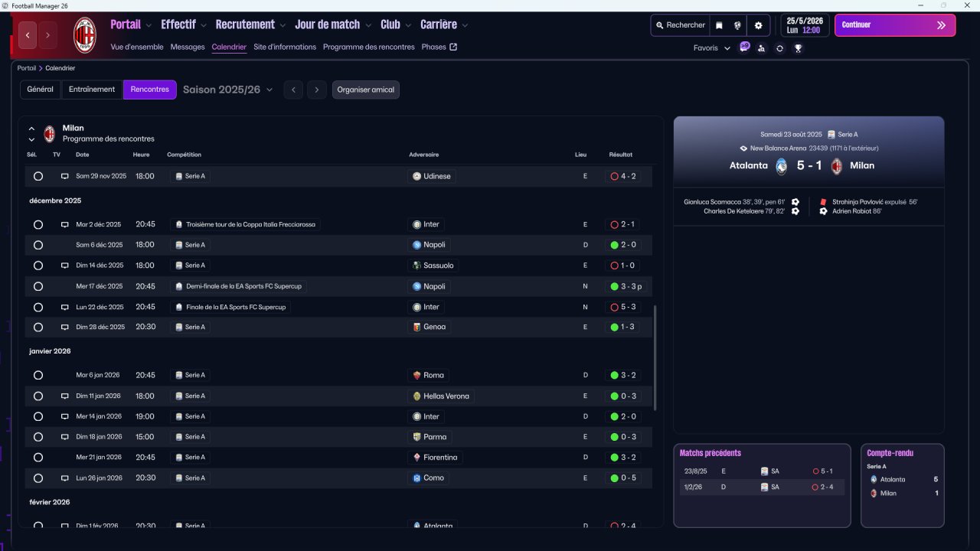Open the Messages sub-menu item

tap(188, 47)
